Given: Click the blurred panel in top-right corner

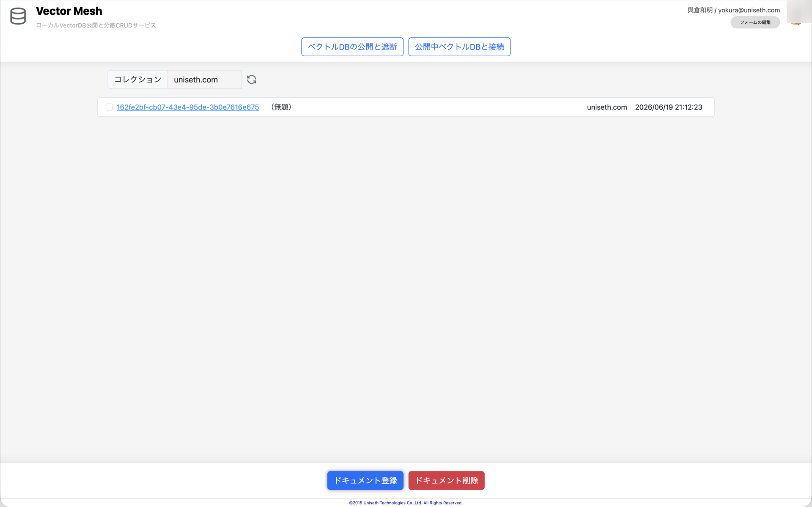Looking at the screenshot, I should click(x=799, y=11).
